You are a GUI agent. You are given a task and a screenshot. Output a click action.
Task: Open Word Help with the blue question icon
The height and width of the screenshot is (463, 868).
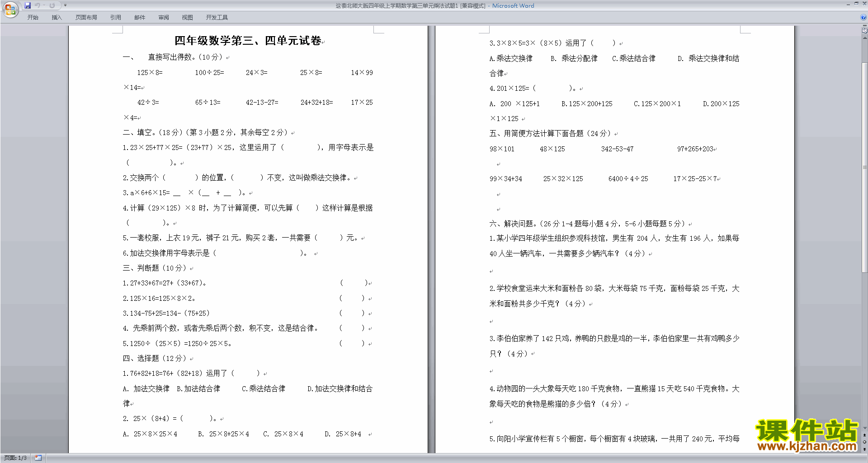pos(863,18)
